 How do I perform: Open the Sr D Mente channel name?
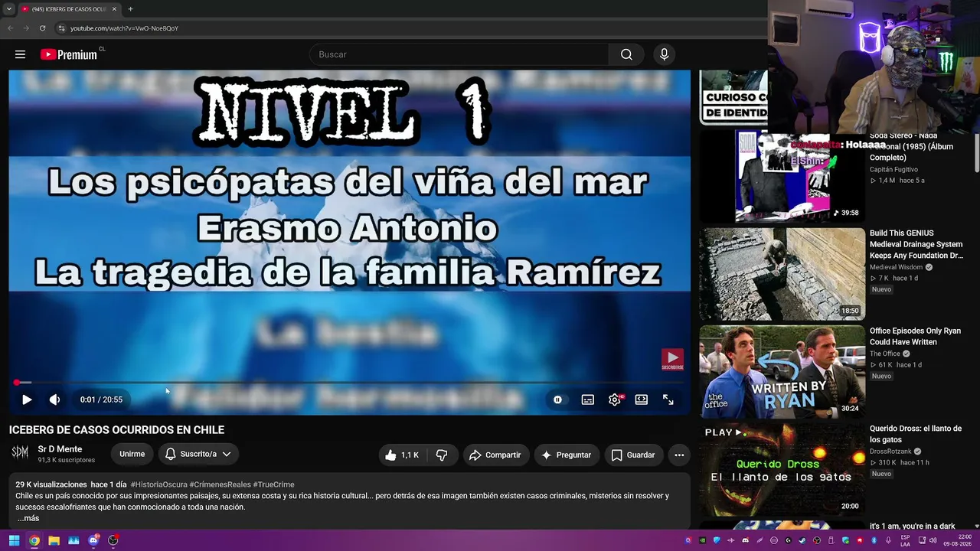coord(60,449)
